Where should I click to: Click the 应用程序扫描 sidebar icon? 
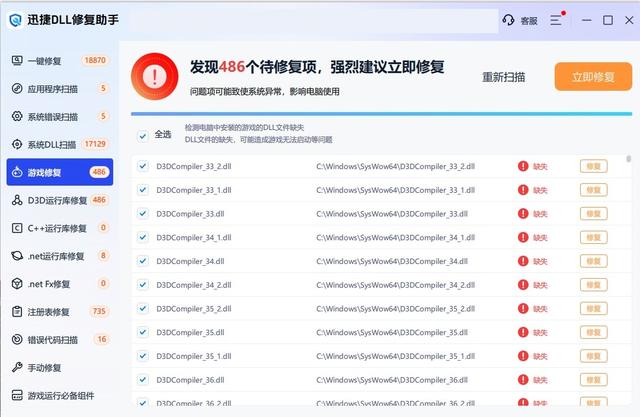click(17, 89)
